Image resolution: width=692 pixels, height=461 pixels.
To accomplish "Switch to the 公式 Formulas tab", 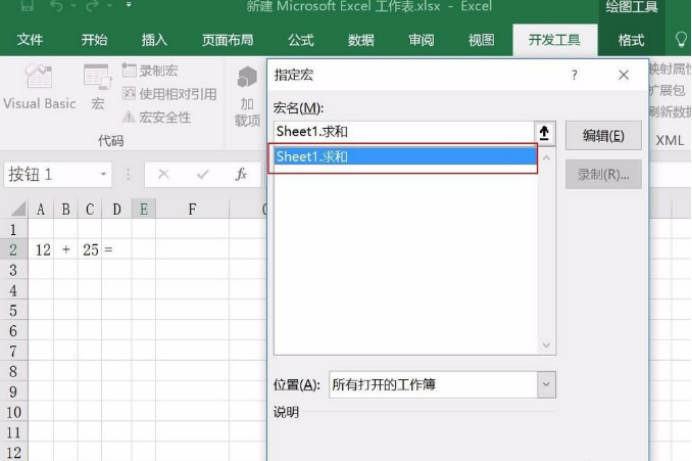I will tap(301, 40).
